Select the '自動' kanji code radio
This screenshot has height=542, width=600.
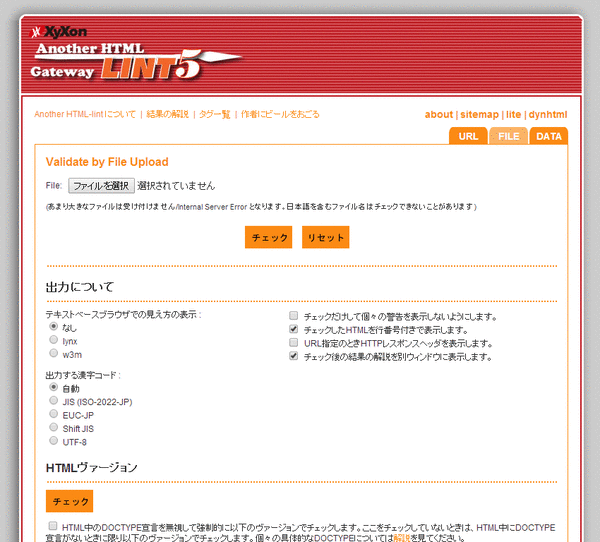(x=54, y=387)
